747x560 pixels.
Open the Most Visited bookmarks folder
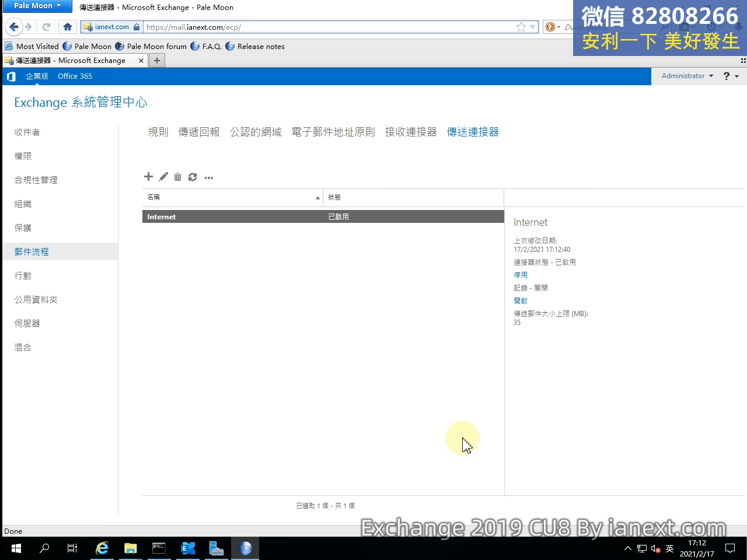point(32,46)
